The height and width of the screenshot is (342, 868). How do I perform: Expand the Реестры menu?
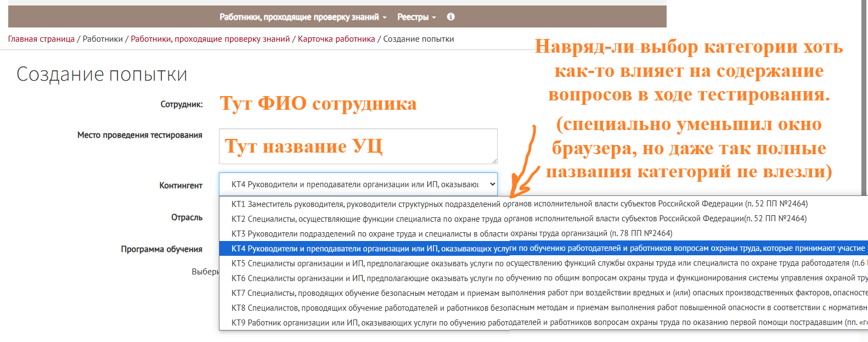(416, 17)
